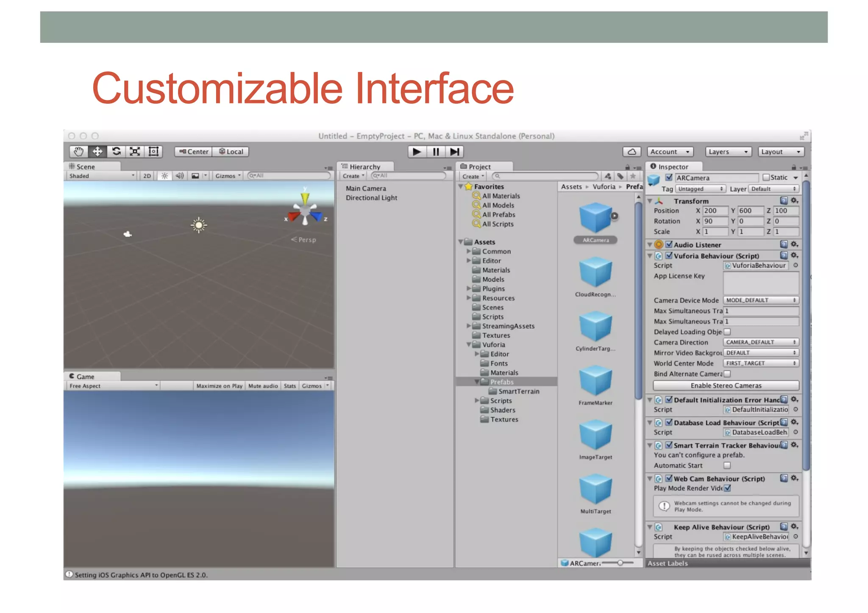Pause the game preview

click(x=436, y=152)
